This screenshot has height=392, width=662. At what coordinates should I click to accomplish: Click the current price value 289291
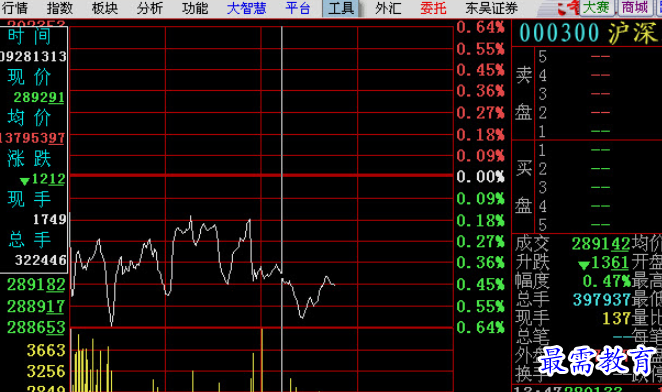pos(39,98)
